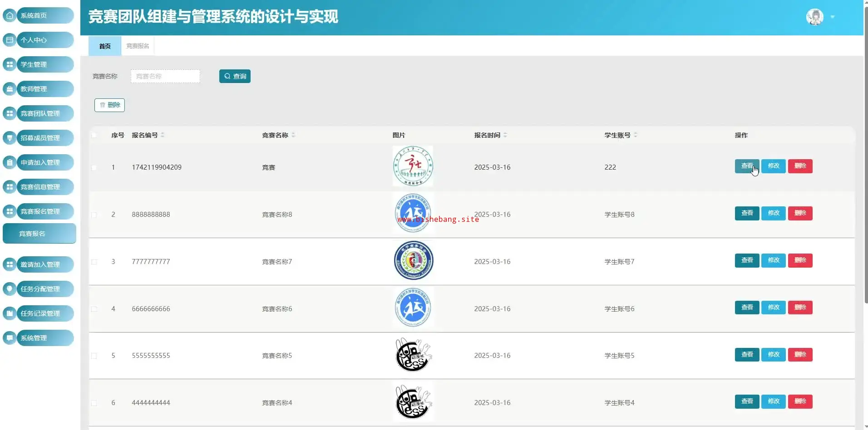Click the grid icon beside 竞赛团队管理
868x430 pixels.
click(x=10, y=113)
